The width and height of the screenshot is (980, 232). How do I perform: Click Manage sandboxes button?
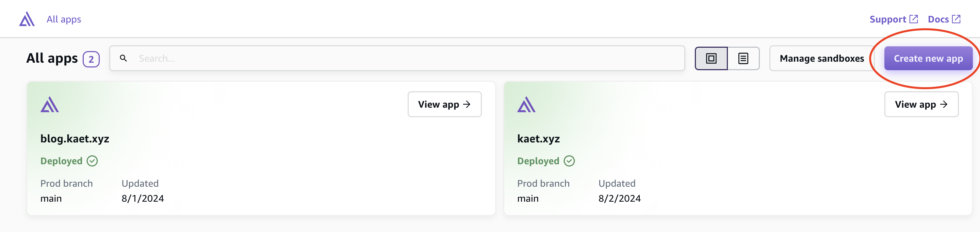click(x=821, y=58)
